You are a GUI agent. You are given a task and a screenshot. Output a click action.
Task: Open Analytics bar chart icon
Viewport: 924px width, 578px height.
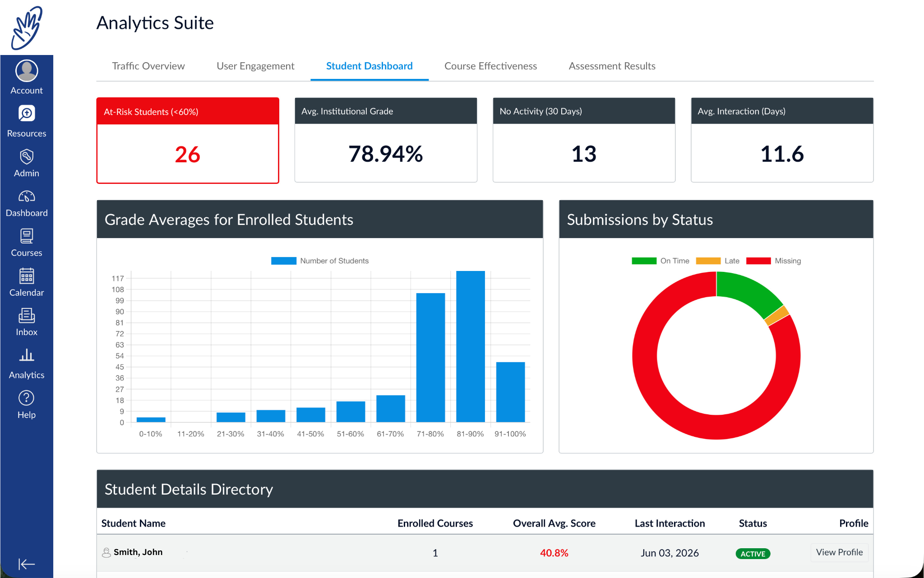(27, 355)
